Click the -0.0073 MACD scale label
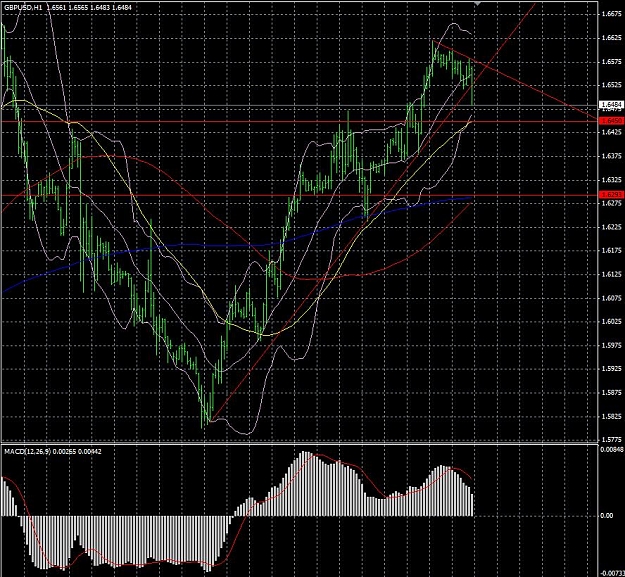 pyautogui.click(x=611, y=573)
